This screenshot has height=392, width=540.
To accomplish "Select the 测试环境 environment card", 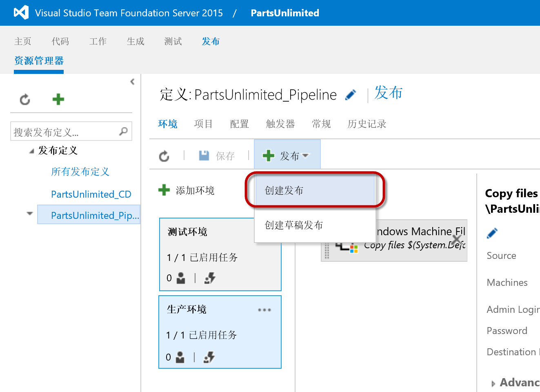I will point(220,254).
